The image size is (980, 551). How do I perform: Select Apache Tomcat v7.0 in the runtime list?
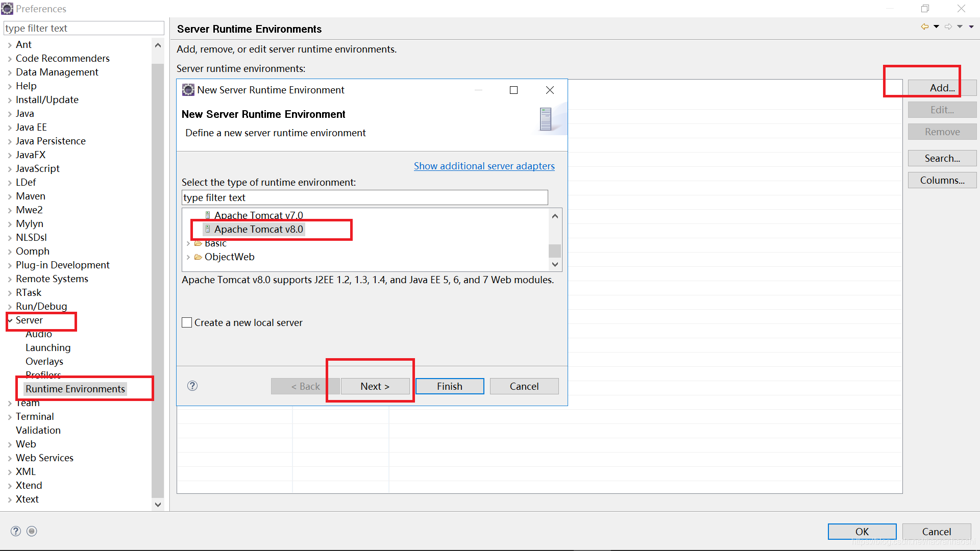click(258, 215)
